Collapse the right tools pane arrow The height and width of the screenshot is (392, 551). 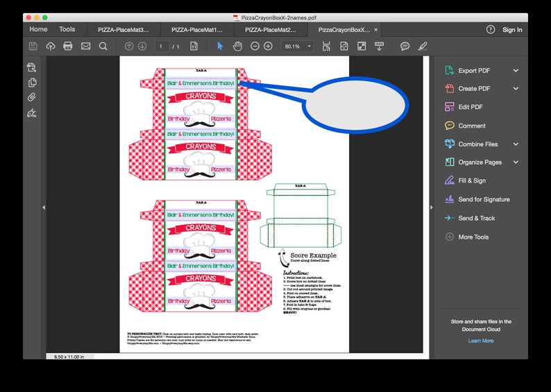click(x=432, y=207)
